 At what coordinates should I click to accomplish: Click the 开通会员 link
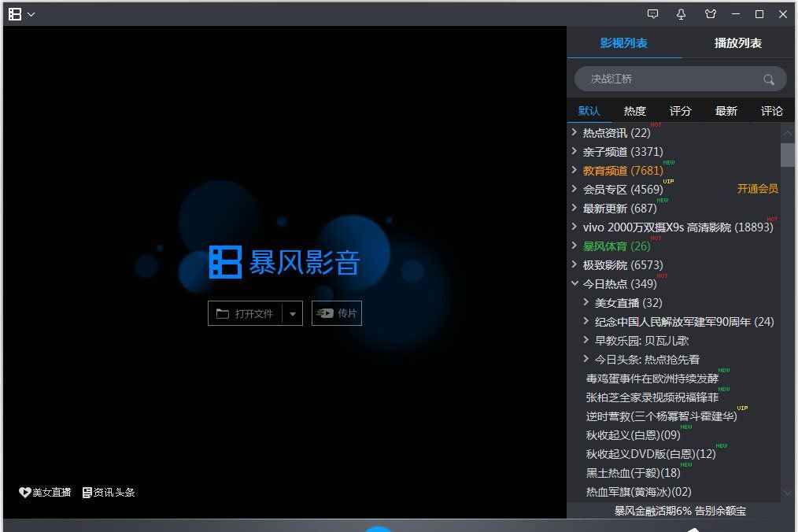coord(757,189)
